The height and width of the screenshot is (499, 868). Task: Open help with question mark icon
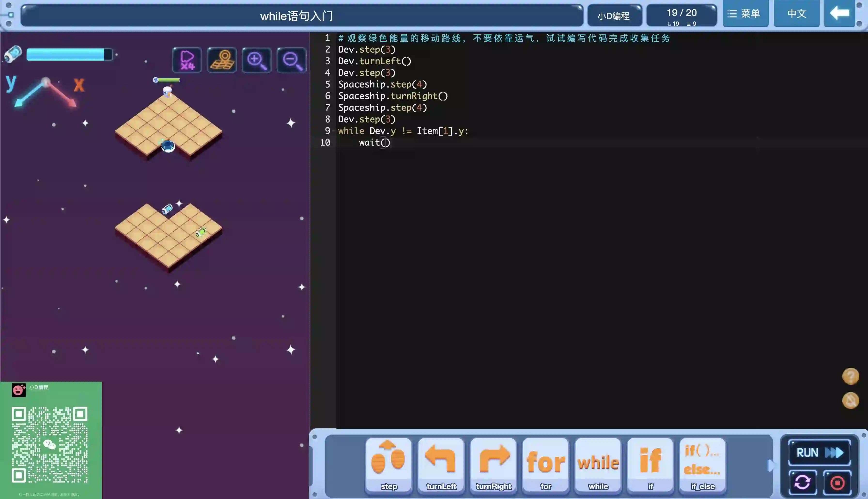(x=851, y=376)
